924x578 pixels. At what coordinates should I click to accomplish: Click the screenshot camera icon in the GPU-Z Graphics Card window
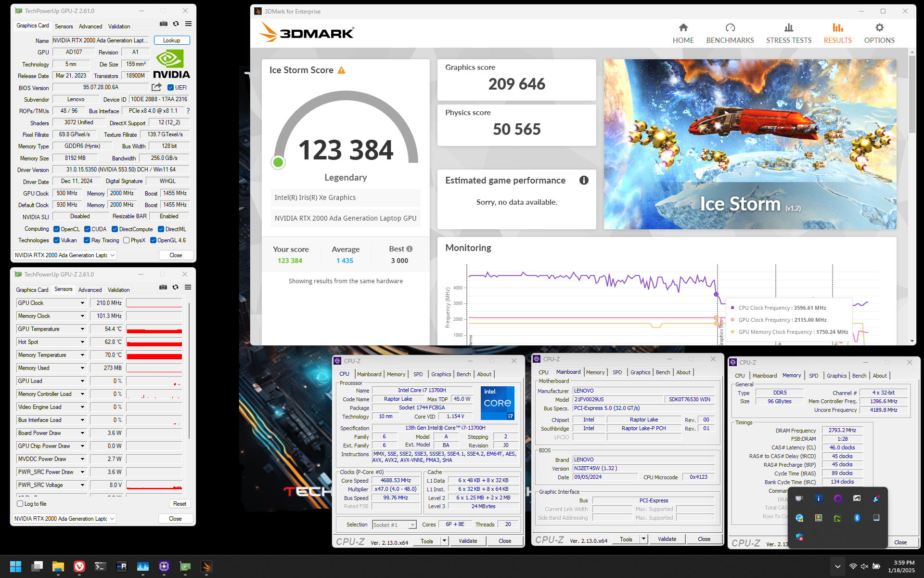[x=164, y=24]
